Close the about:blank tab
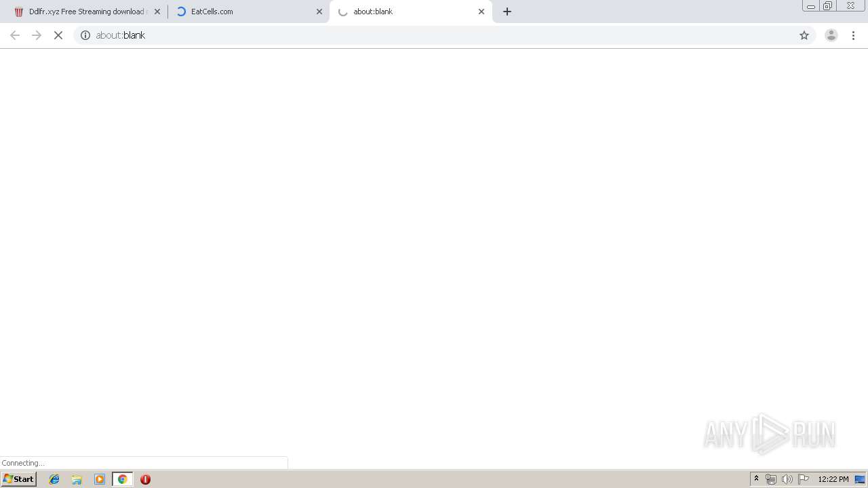868x488 pixels. [x=481, y=12]
